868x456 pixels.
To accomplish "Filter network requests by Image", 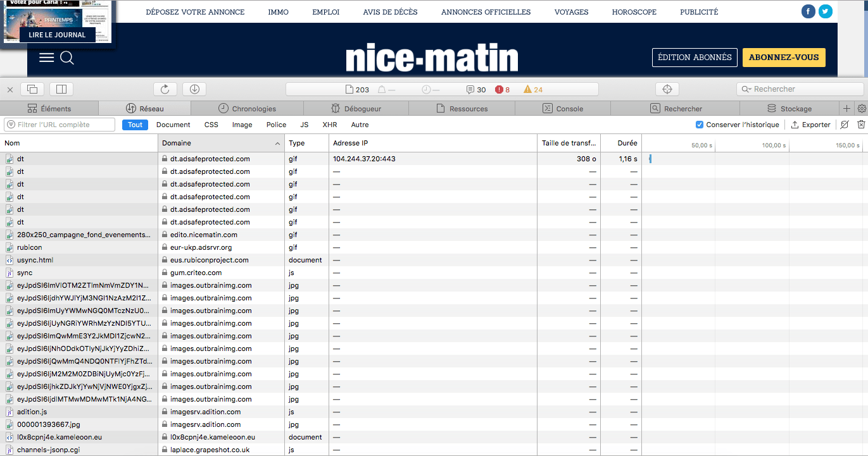I will click(242, 125).
